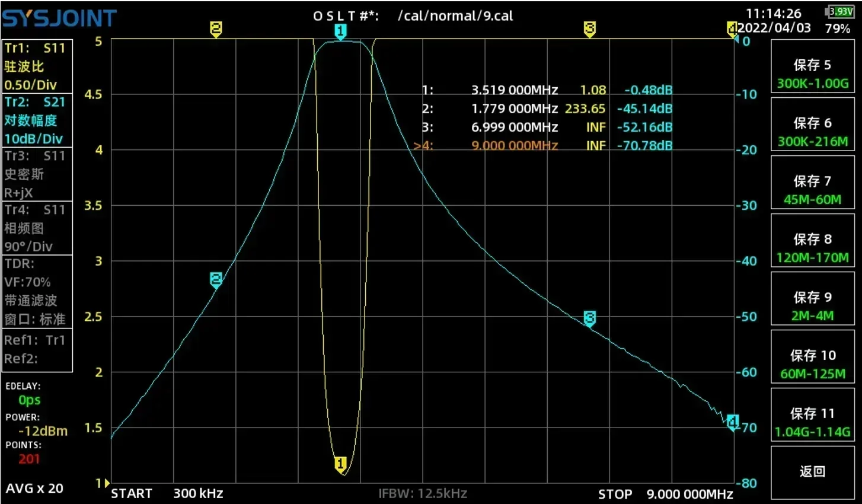The width and height of the screenshot is (862, 504).
Task: Open the IFBW 12.5kHz bandwidth selector
Action: [x=422, y=493]
